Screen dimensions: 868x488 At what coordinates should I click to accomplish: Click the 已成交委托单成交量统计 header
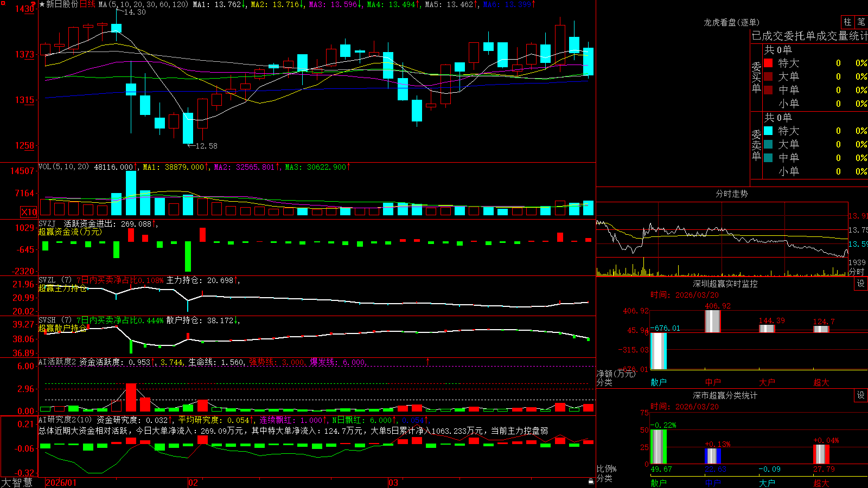pyautogui.click(x=809, y=36)
